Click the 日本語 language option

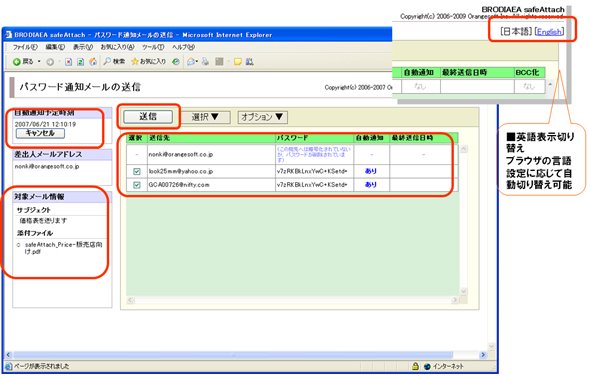516,32
